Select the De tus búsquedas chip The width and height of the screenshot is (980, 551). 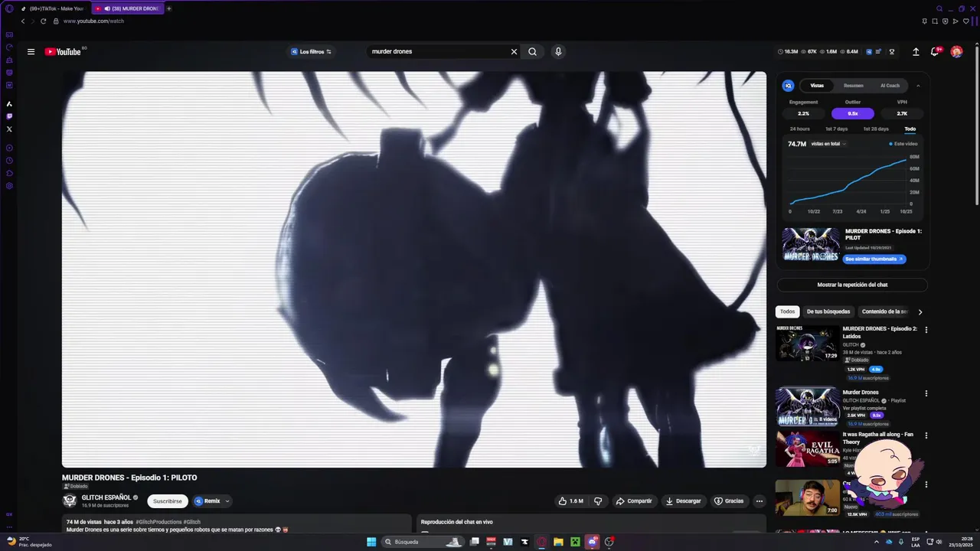tap(828, 311)
